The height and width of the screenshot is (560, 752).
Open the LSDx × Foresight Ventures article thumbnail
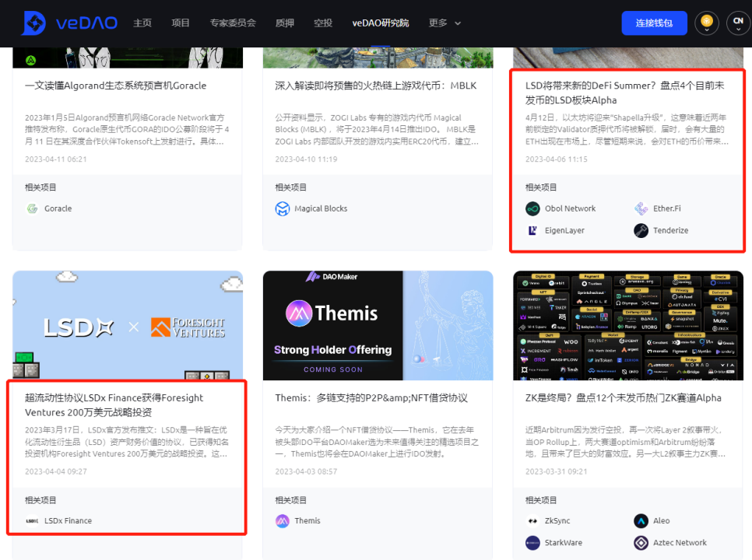point(128,326)
